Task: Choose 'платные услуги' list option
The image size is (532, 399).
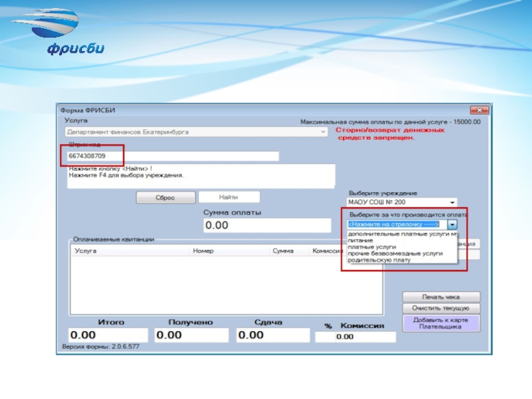Action: coord(402,247)
